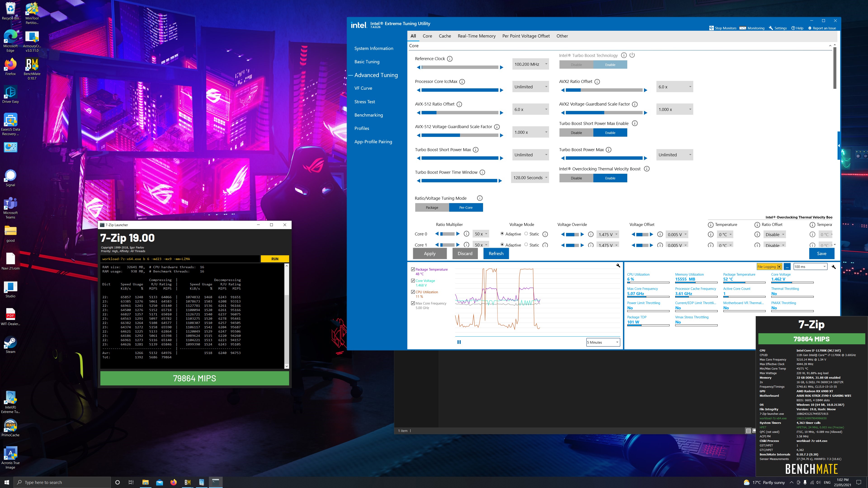This screenshot has width=868, height=488.
Task: Open EaseUS Data Recovery desktop icon
Action: pyautogui.click(x=10, y=125)
